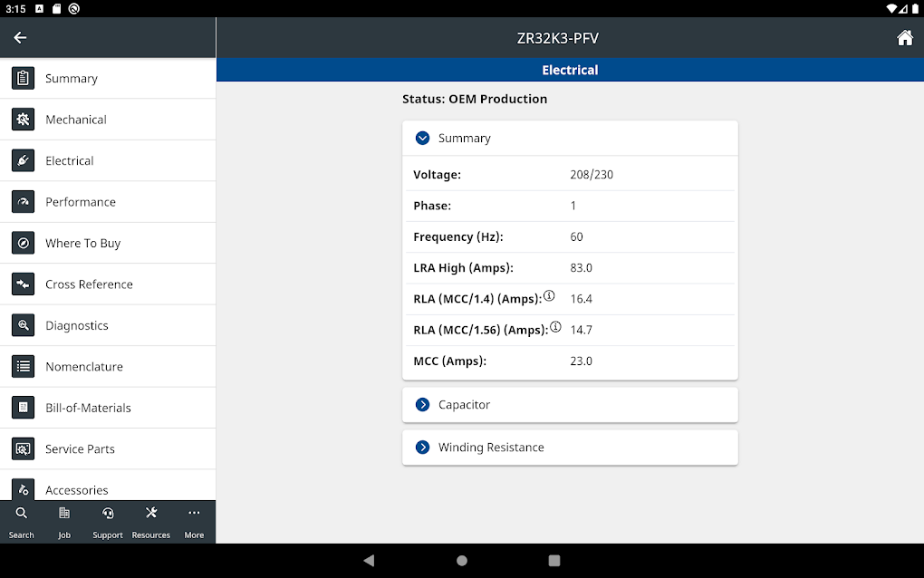
Task: Click the Performance gauge icon
Action: tap(23, 202)
